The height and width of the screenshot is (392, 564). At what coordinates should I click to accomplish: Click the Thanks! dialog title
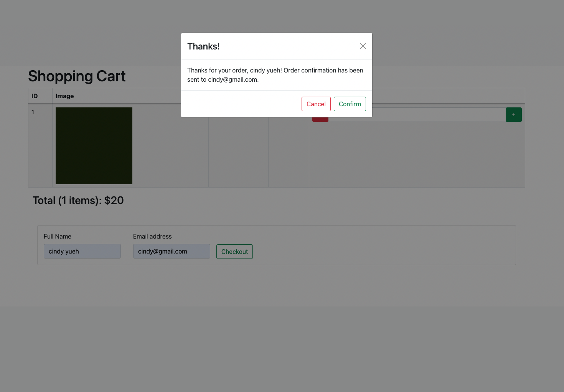point(203,46)
